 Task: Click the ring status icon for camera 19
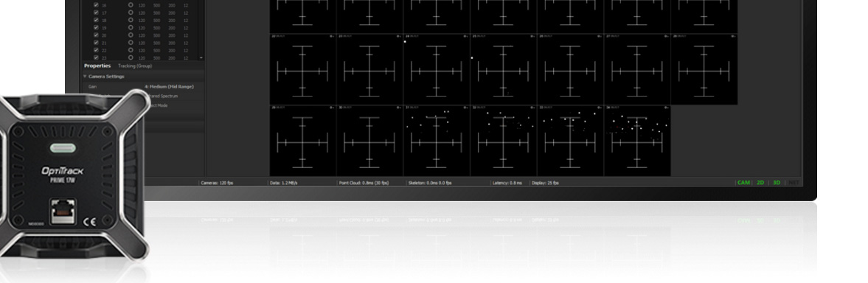tap(131, 27)
